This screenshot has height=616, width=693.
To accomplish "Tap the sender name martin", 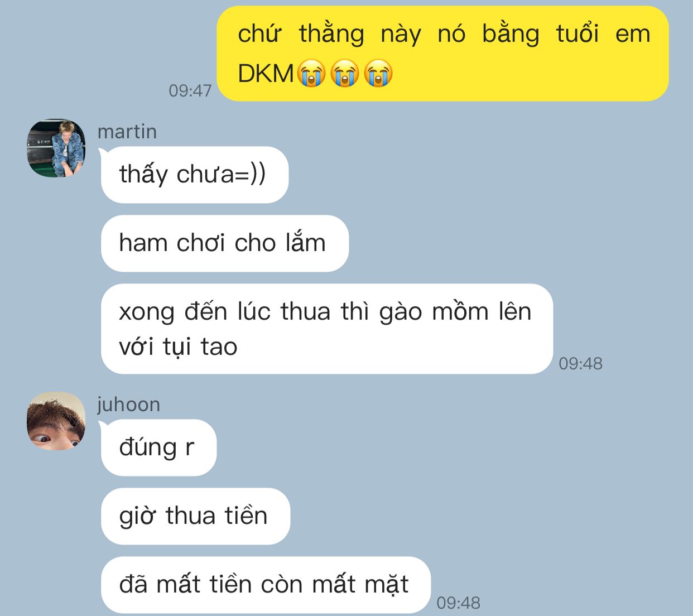I will click(127, 132).
